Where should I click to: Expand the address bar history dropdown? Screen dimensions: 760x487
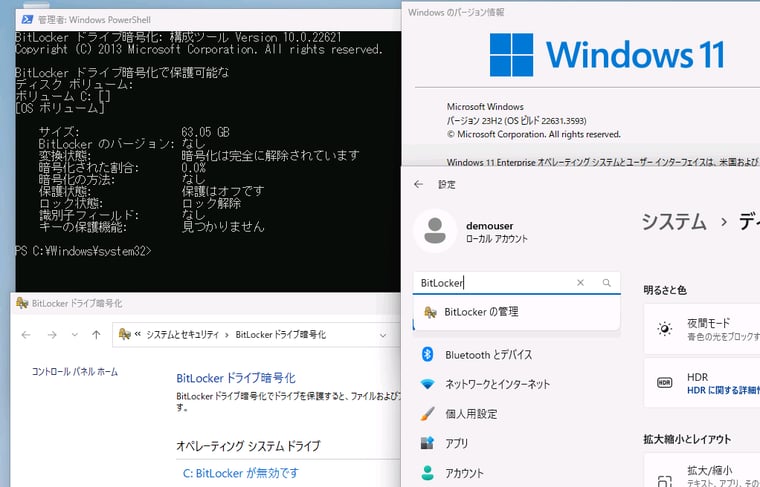click(x=383, y=335)
